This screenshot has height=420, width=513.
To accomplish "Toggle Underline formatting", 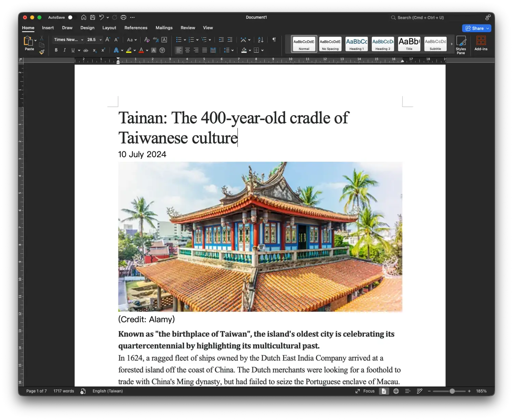I will (73, 50).
